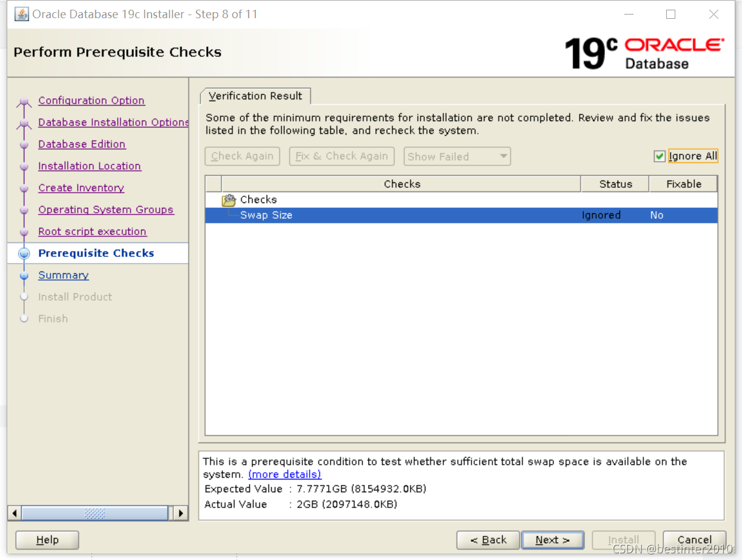Select the Checks root row
The image size is (742, 560).
[461, 200]
